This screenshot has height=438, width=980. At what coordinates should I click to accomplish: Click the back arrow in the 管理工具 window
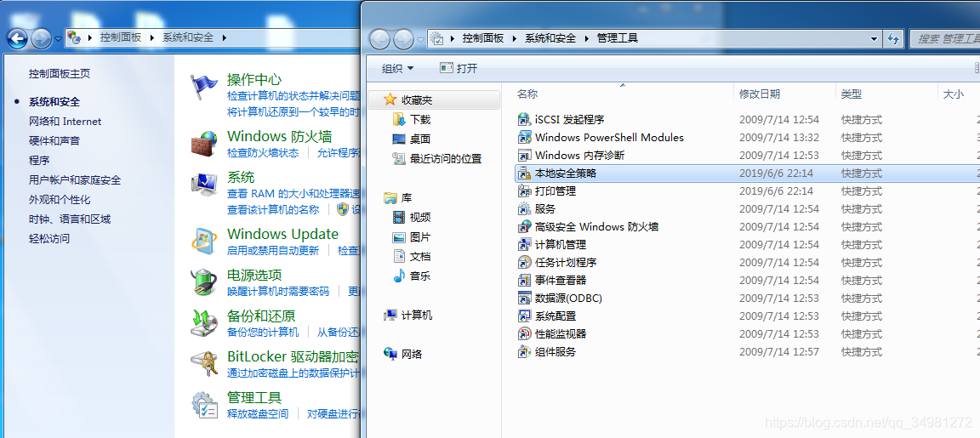point(380,39)
